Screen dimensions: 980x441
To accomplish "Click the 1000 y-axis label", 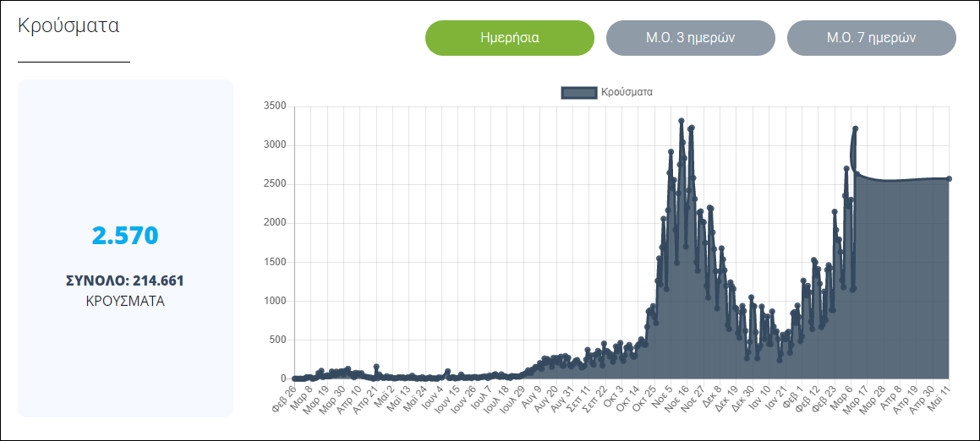I will pos(276,301).
